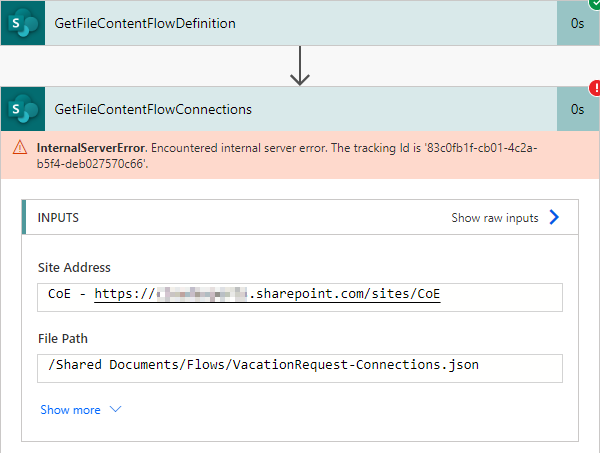Screen dimensions: 600x453
Task: Click the Site Address label
Action: pos(74,268)
